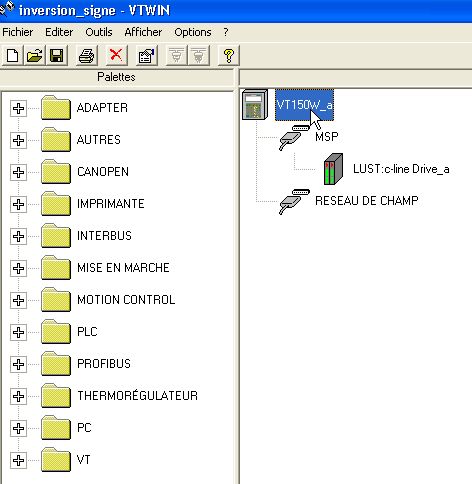Click the red X delete icon
The width and height of the screenshot is (472, 484).
116,55
